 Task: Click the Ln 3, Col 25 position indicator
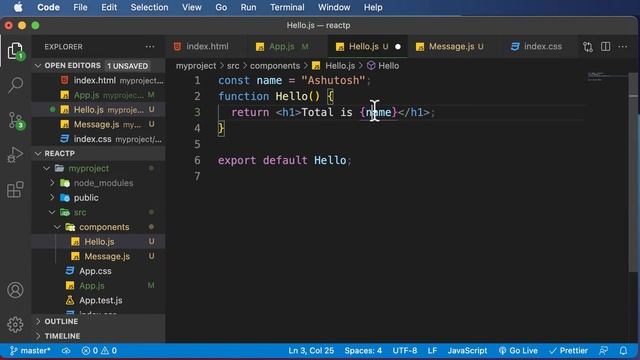[311, 351]
